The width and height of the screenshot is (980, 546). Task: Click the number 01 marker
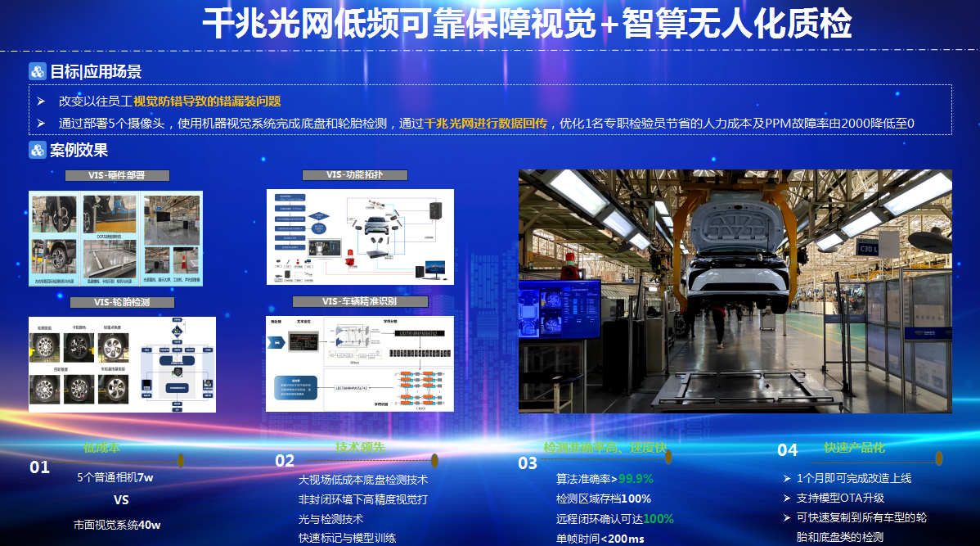pos(39,467)
